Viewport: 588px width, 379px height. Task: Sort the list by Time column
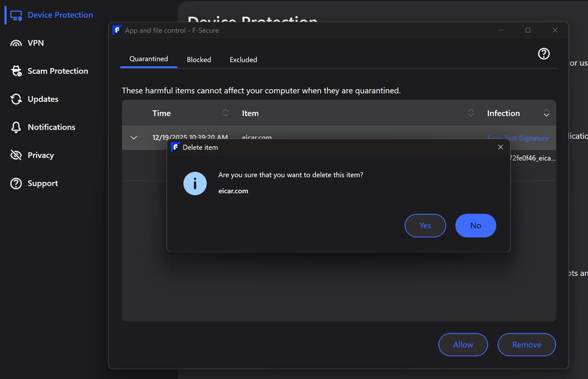[225, 113]
